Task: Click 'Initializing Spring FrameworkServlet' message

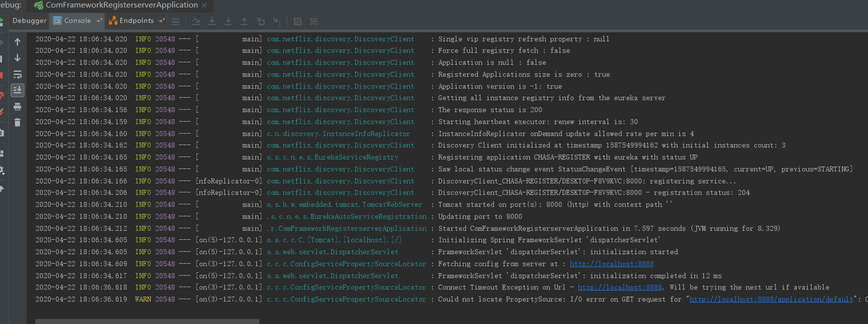Action: pyautogui.click(x=549, y=240)
